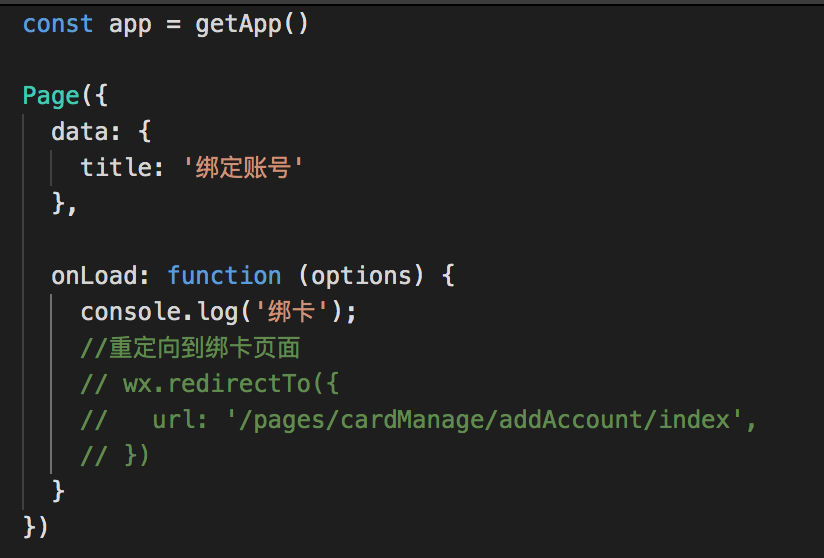Place cursor on the app variable name

pos(130,25)
